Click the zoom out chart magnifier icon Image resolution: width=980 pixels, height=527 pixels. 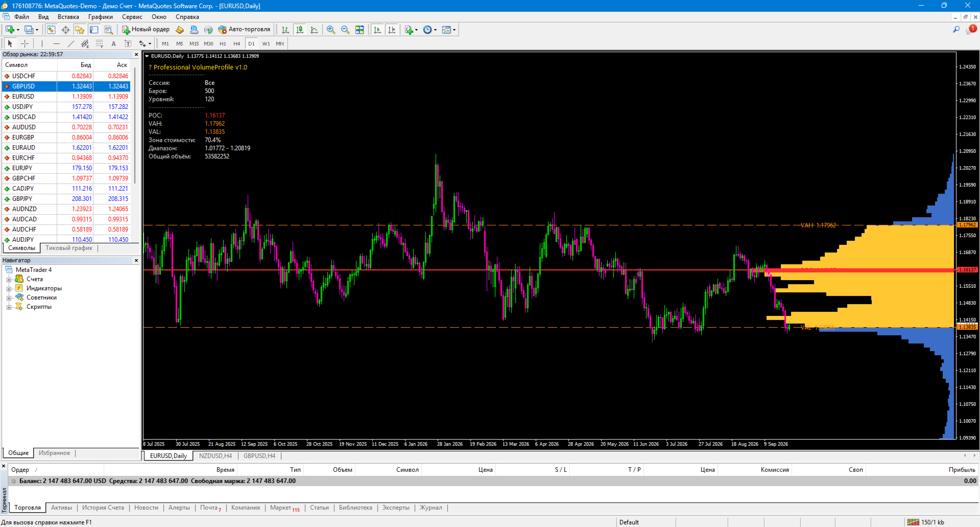[x=345, y=30]
